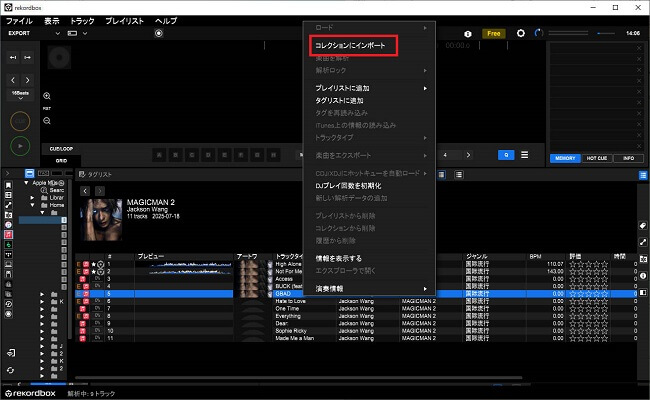Select the MEMORY tab
The image size is (650, 400).
(565, 158)
